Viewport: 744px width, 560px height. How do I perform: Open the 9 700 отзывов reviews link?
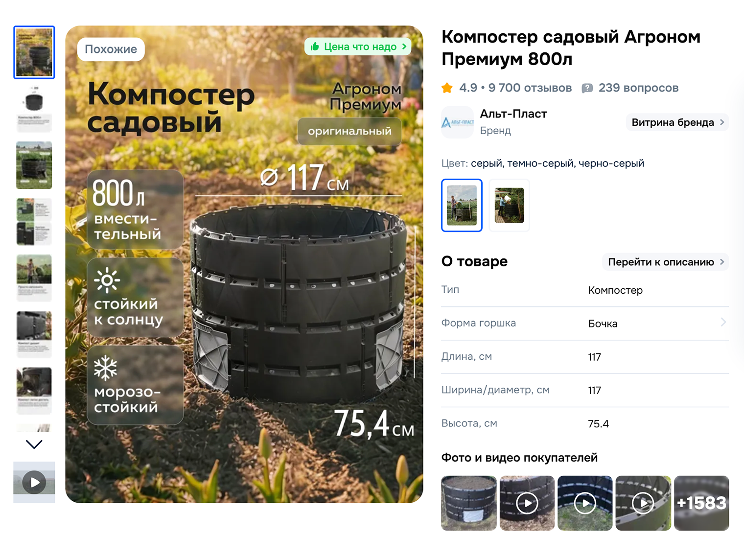pyautogui.click(x=530, y=88)
